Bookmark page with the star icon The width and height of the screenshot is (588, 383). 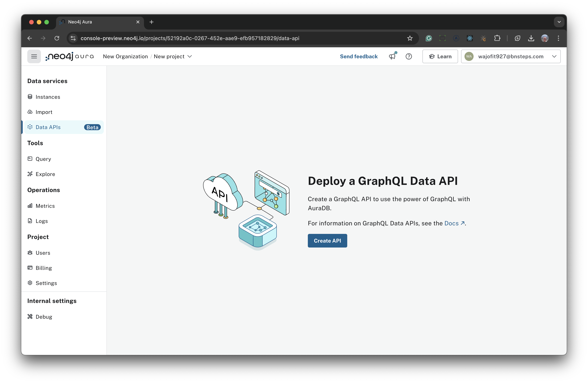[410, 38]
